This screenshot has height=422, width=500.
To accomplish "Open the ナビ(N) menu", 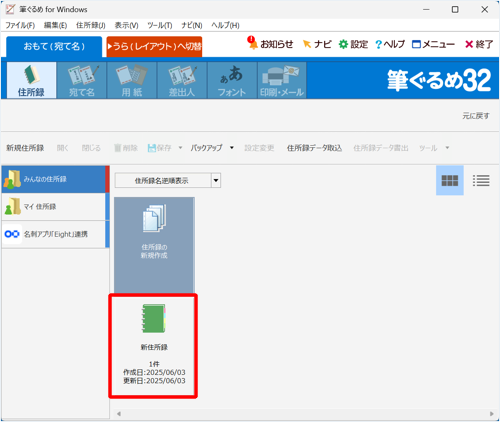I will (x=192, y=25).
